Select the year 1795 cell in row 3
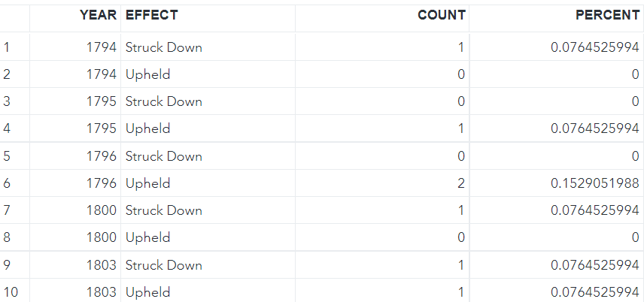This screenshot has width=644, height=302. coord(102,101)
